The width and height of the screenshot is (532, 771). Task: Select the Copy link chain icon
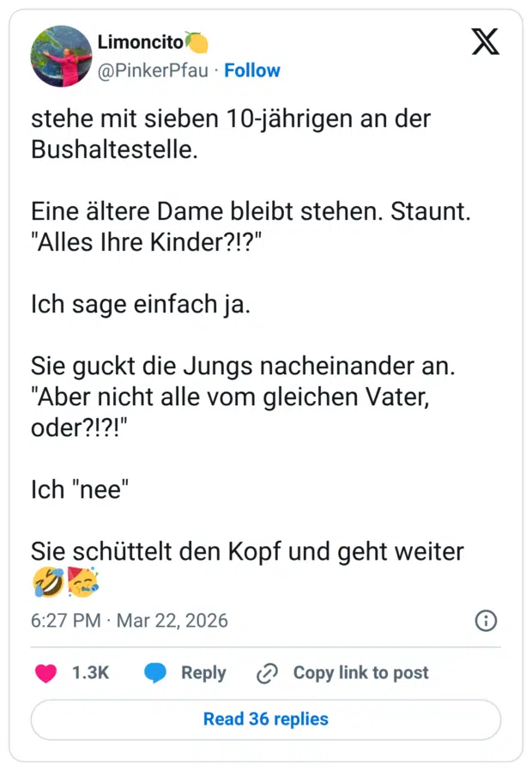pyautogui.click(x=269, y=673)
